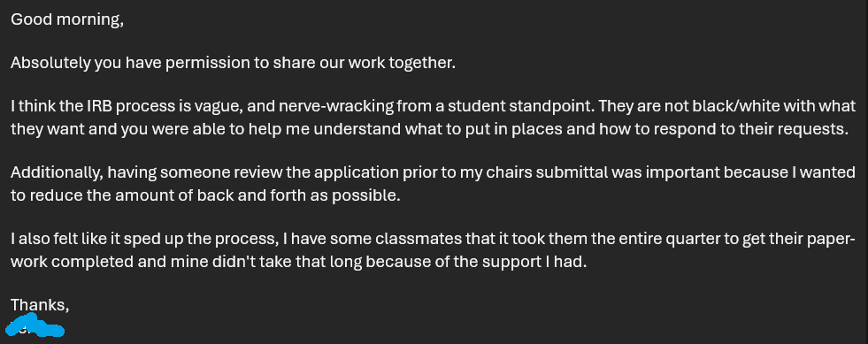Place cursor on the 'Thanks,' closing line
The height and width of the screenshot is (344, 868).
click(x=40, y=305)
